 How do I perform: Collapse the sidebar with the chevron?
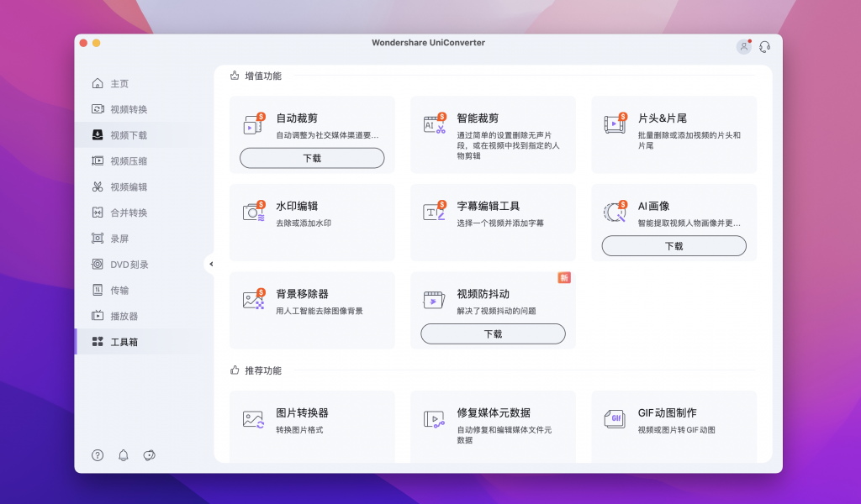tap(212, 263)
